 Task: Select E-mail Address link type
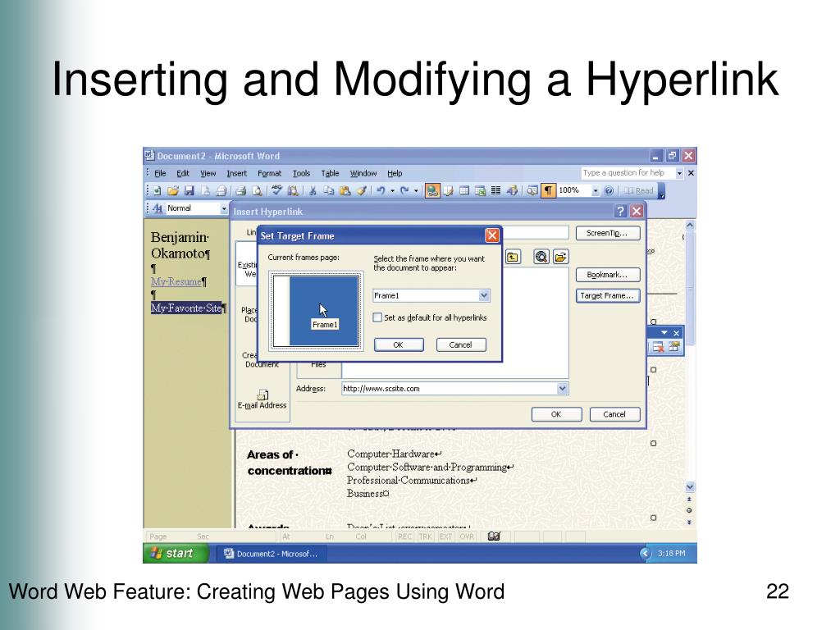(x=262, y=399)
